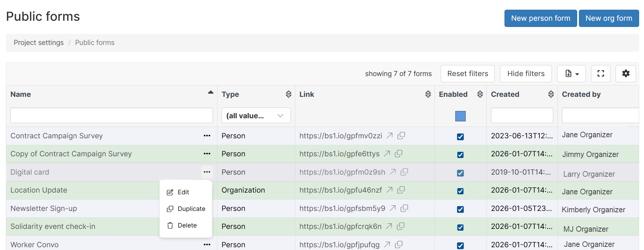Toggle the Enabled filter checkbox
Image resolution: width=644 pixels, height=250 pixels.
[460, 116]
